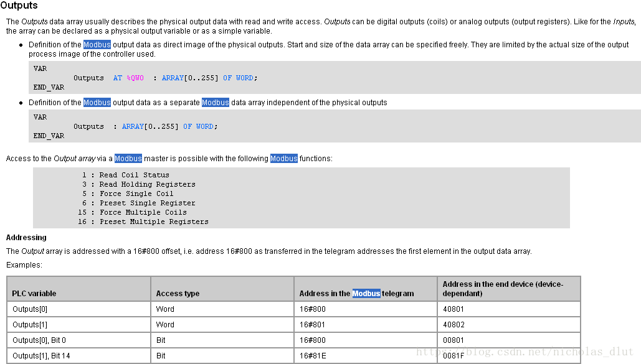This screenshot has width=641, height=364.
Task: Click "Address in the Modbus telegram" header
Action: (356, 294)
